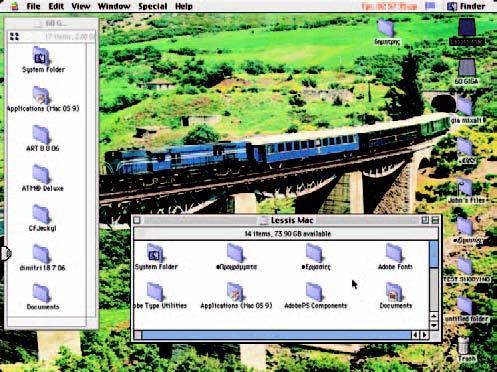The image size is (497, 372).
Task: Click the scroll down arrow in Lessis Mac
Action: pyautogui.click(x=434, y=325)
